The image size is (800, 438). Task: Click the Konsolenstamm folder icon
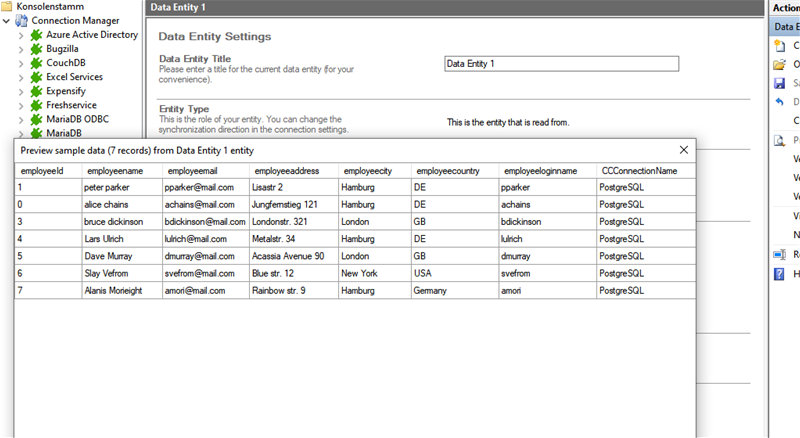point(8,6)
